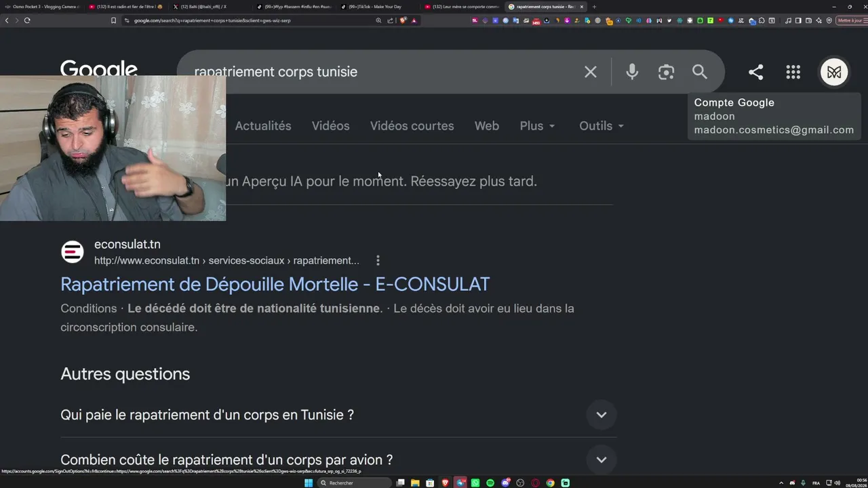Open Google Lens image search
Screen dimensions: 868x488
(x=666, y=72)
